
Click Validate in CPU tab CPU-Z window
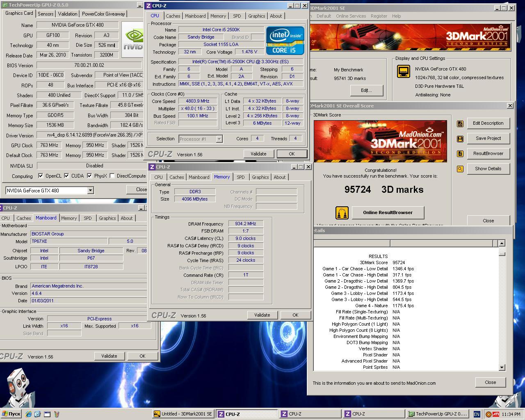[258, 154]
